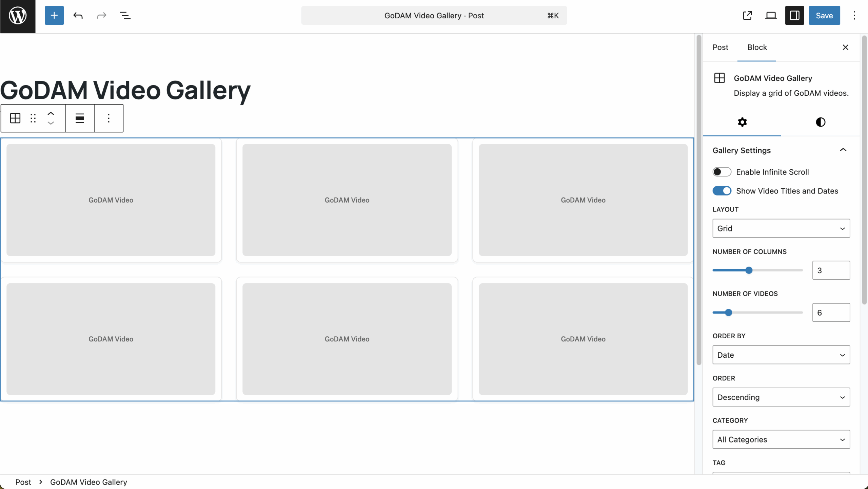Viewport: 868px width, 489px height.
Task: Switch to the block Settings gear tab
Action: click(742, 122)
